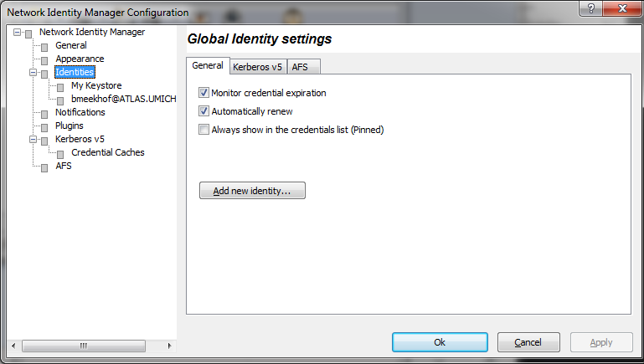The image size is (644, 364).
Task: Switch to the Kerberos v5 tab
Action: [x=258, y=67]
